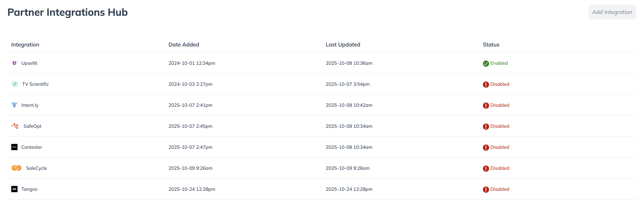Sort by the Date Added column header
This screenshot has height=212, width=644.
183,45
